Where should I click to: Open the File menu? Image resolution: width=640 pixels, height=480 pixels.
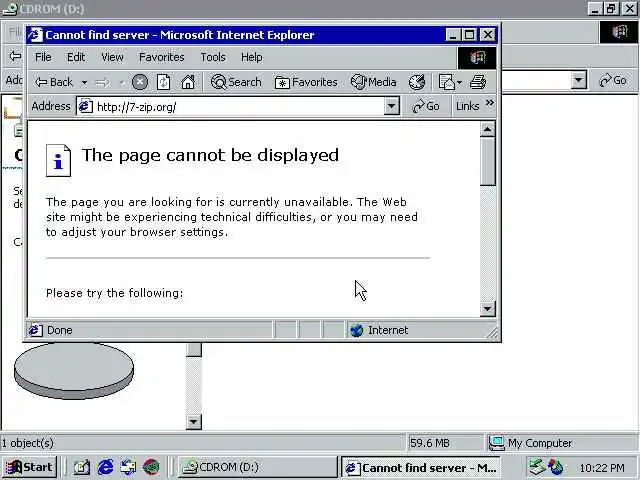pyautogui.click(x=43, y=57)
